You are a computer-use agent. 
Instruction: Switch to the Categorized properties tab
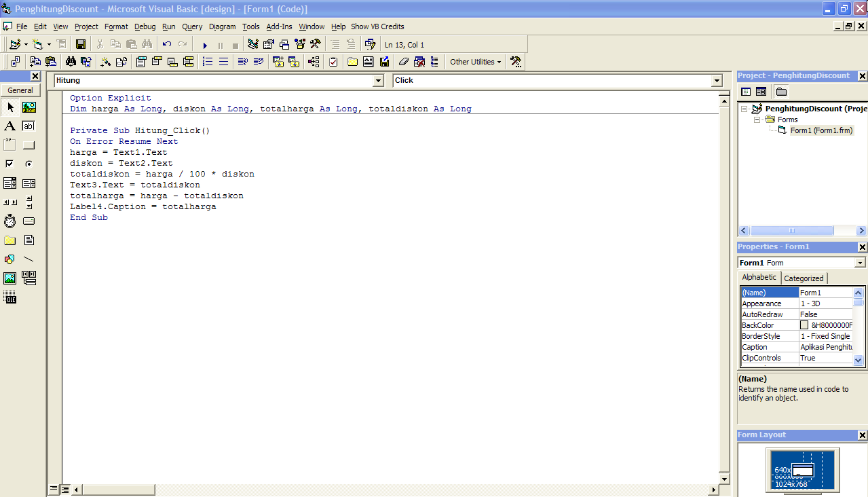click(x=804, y=277)
